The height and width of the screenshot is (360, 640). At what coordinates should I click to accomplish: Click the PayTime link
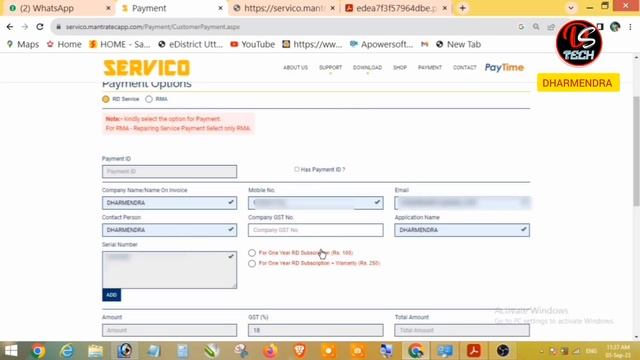[x=504, y=68]
